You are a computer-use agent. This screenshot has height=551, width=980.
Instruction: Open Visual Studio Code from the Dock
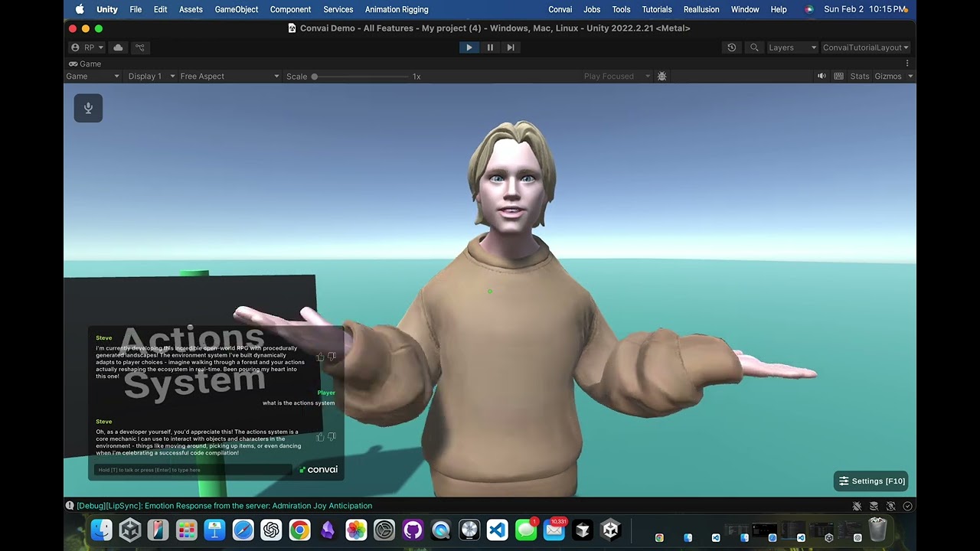(x=498, y=530)
